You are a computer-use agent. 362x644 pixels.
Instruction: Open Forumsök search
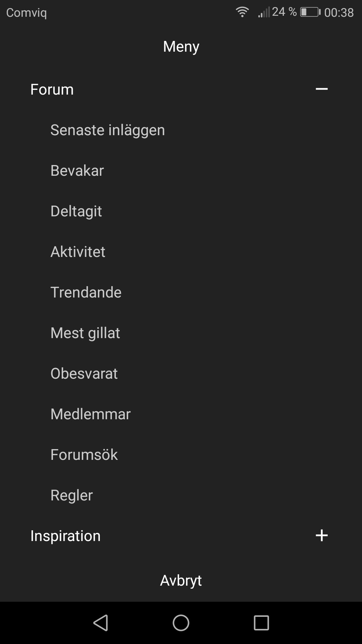coord(84,455)
